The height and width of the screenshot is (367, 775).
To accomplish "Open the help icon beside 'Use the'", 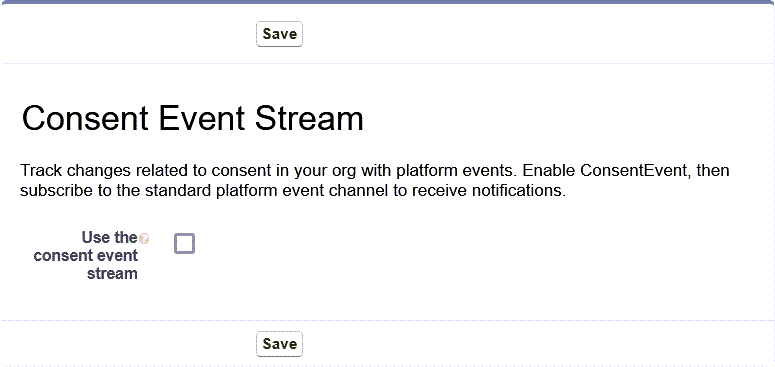I will (x=144, y=239).
